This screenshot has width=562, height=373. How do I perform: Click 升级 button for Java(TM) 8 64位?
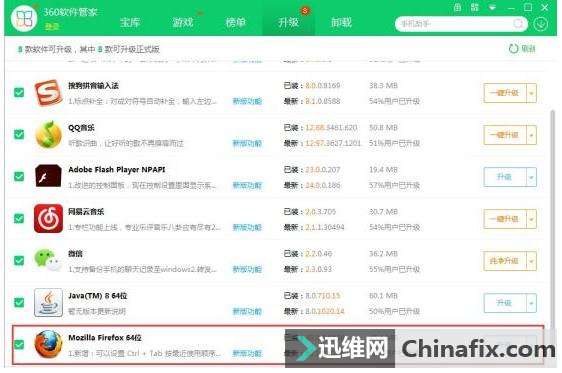505,303
